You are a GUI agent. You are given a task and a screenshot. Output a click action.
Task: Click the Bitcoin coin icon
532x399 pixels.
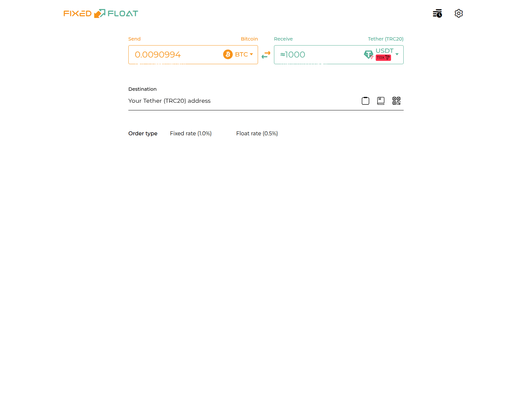228,54
